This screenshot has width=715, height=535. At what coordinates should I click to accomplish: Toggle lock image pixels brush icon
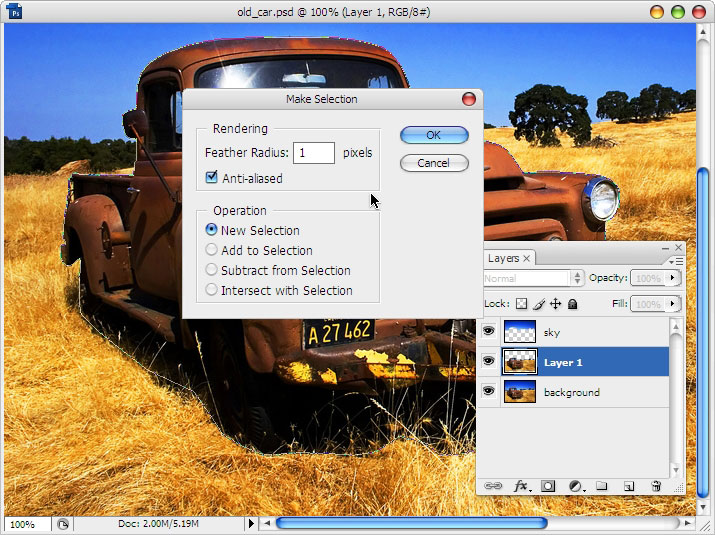coord(539,304)
